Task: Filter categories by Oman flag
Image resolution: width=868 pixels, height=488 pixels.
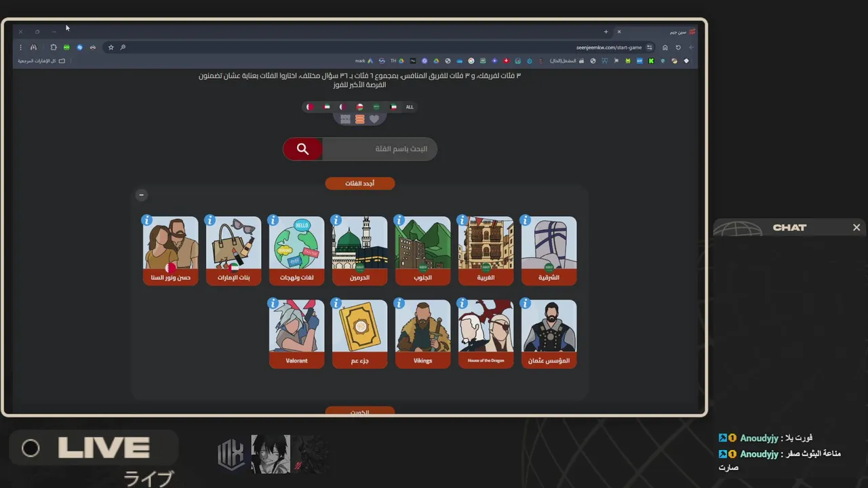Action: pyautogui.click(x=360, y=107)
